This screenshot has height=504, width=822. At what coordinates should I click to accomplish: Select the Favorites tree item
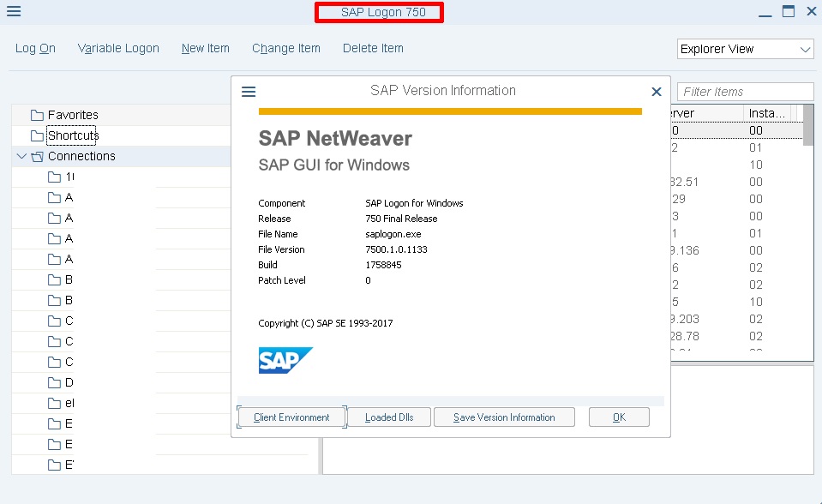point(73,115)
